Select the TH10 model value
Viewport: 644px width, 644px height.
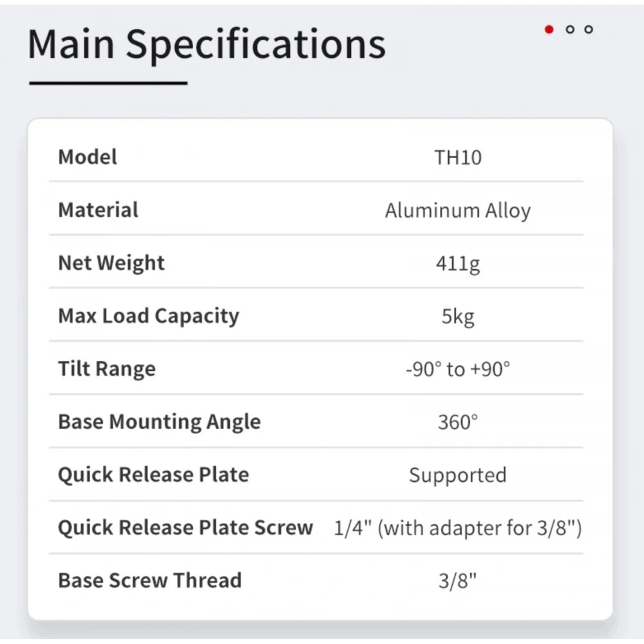(x=458, y=158)
